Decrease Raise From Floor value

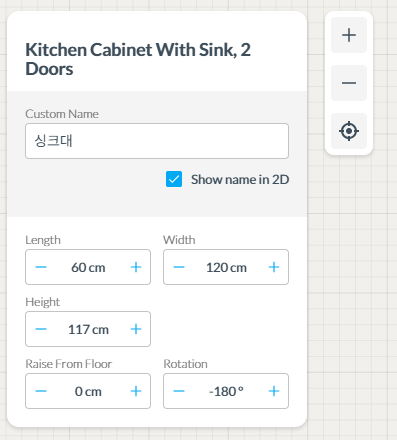(41, 391)
